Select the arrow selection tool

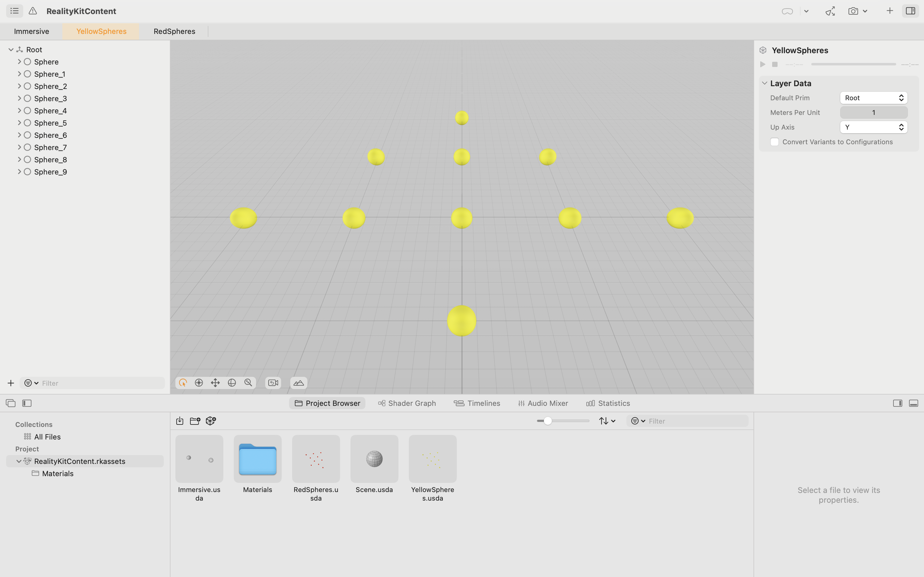coord(183,383)
